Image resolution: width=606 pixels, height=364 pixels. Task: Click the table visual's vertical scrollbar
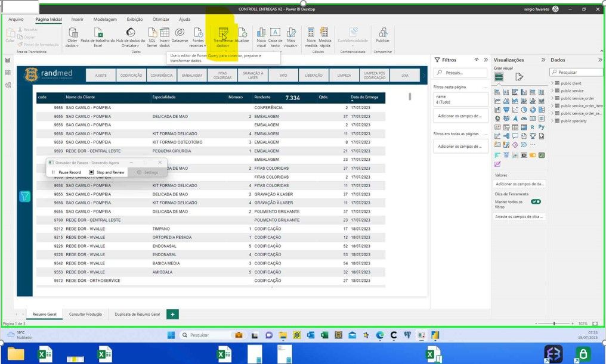point(410,97)
